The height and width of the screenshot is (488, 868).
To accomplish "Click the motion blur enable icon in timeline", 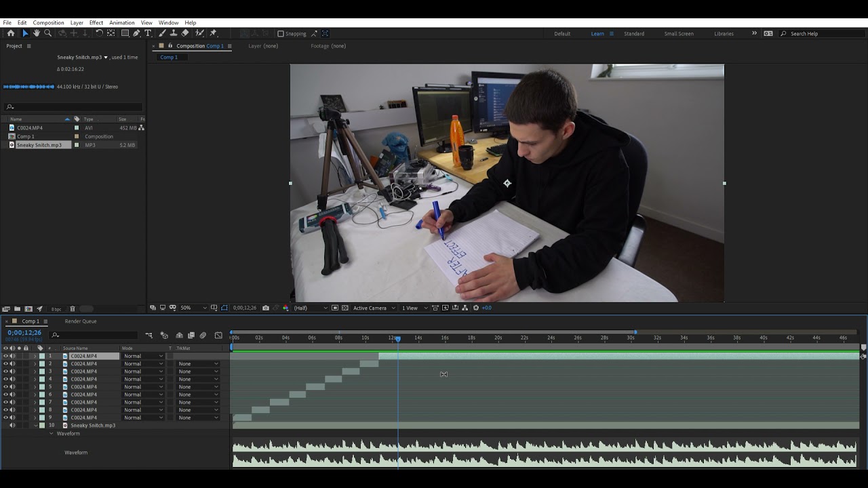I will [x=203, y=335].
